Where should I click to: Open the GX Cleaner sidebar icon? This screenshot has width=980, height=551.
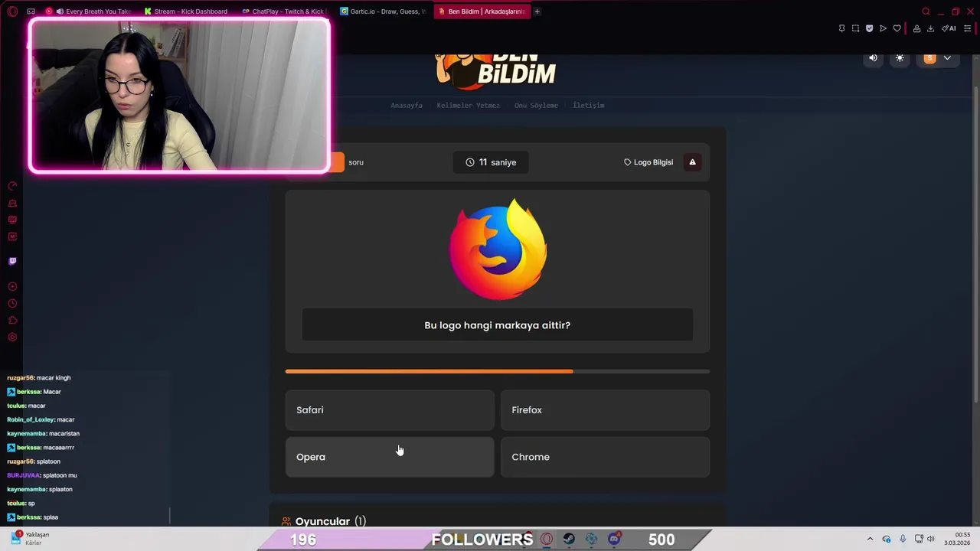click(12, 203)
